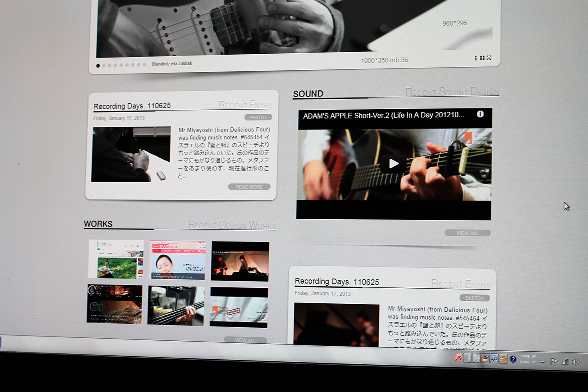588x392 pixels.
Task: Play the ADAM'S APPLE video
Action: pyautogui.click(x=394, y=163)
